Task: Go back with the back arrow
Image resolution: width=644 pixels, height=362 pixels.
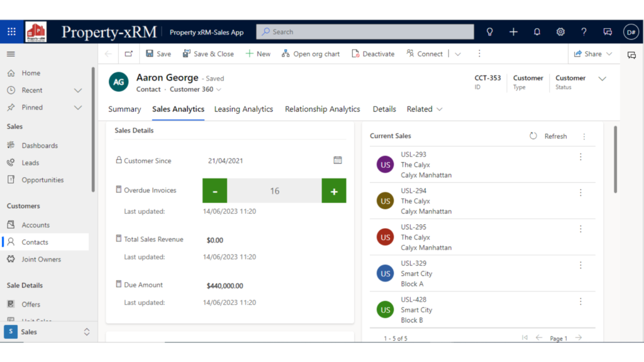Action: (108, 54)
